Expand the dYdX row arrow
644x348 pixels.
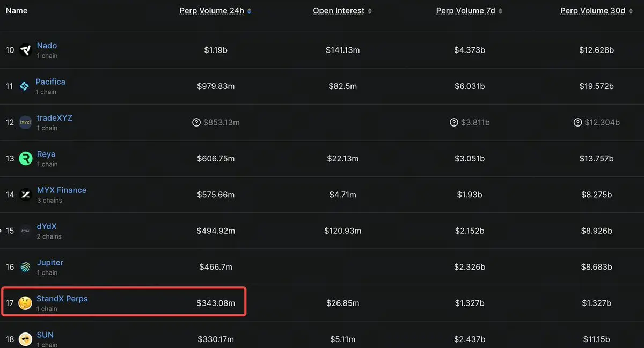tap(2, 231)
